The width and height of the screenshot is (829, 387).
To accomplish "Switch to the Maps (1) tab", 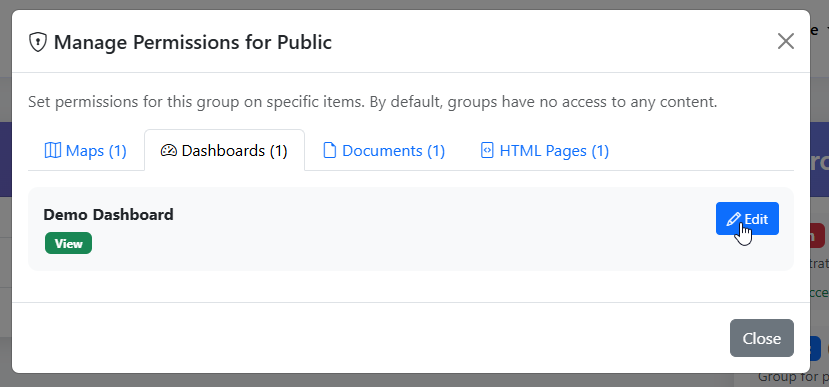I will pyautogui.click(x=86, y=151).
